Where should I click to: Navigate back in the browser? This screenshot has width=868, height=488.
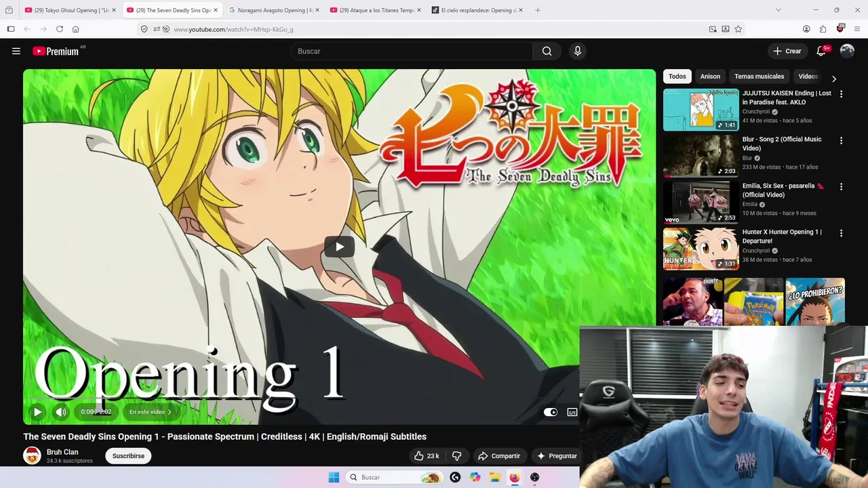coord(27,29)
